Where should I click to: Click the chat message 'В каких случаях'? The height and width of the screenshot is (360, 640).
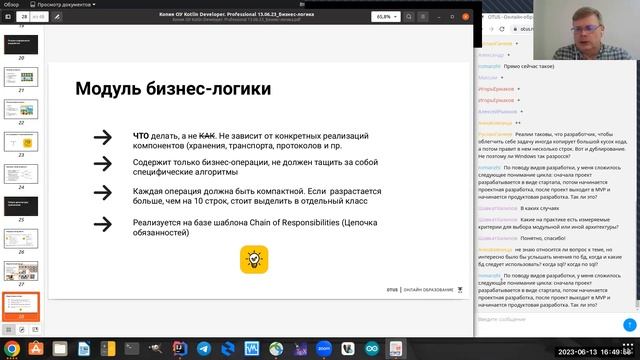(x=539, y=208)
